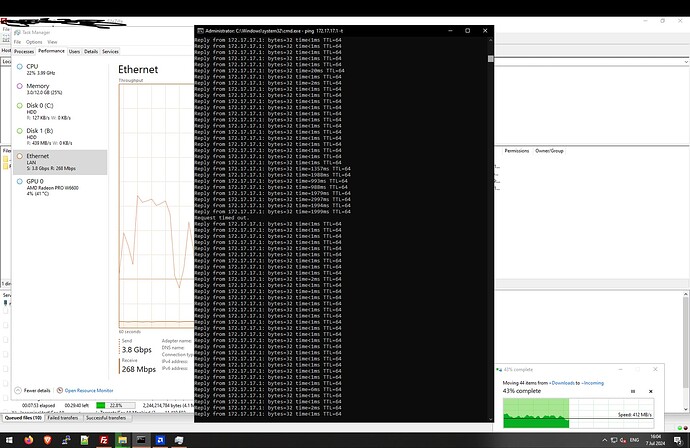690x448 pixels.
Task: Open Disk 1 (B:) performance graph
Action: pyautogui.click(x=50, y=134)
